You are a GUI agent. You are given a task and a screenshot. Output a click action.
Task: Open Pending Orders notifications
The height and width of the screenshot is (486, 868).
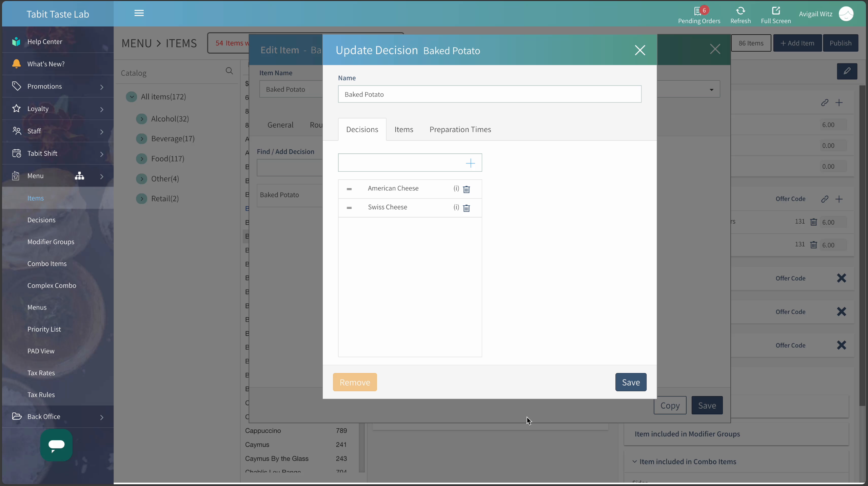click(699, 15)
